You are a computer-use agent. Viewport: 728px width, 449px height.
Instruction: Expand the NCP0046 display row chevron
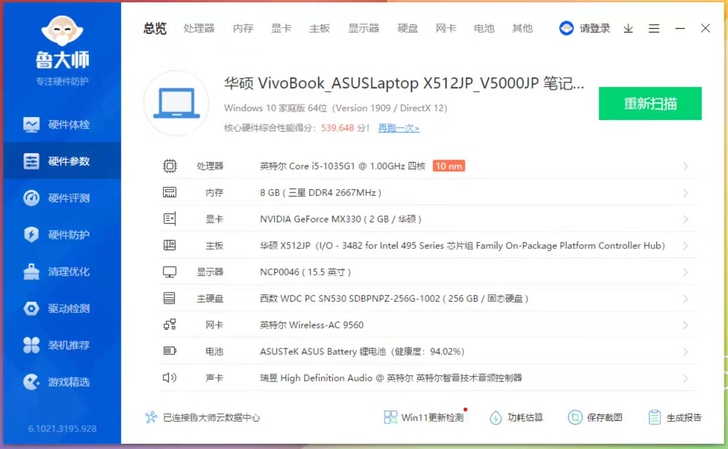tap(685, 272)
